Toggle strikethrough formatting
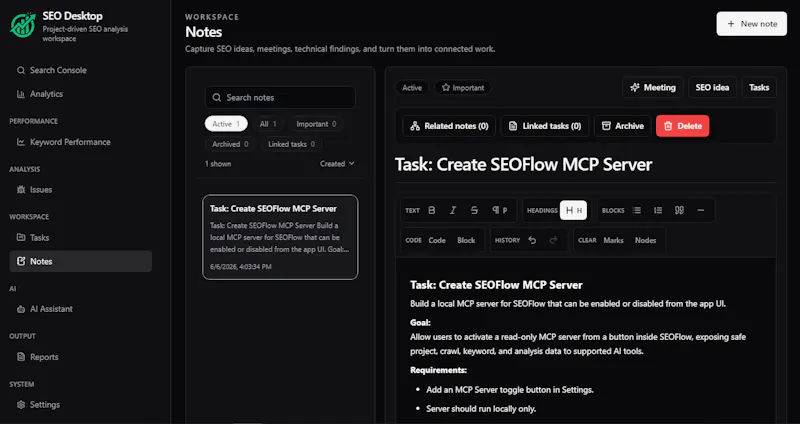This screenshot has width=800, height=424. (474, 210)
